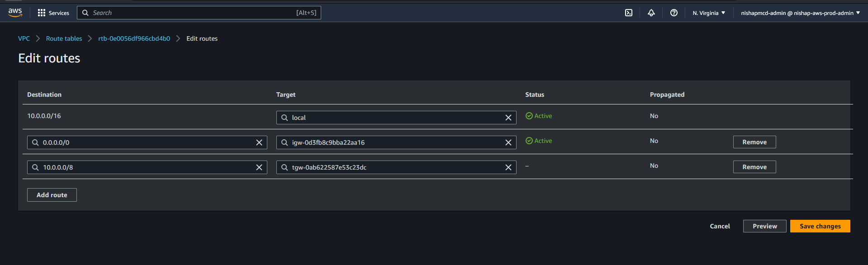
Task: Click the AWS logo home icon
Action: pyautogui.click(x=15, y=13)
